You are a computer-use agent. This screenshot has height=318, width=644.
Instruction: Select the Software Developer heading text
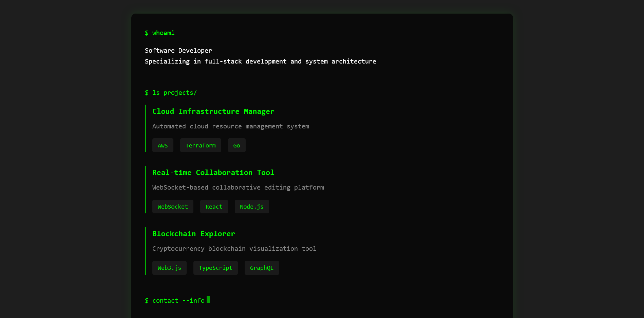[178, 50]
